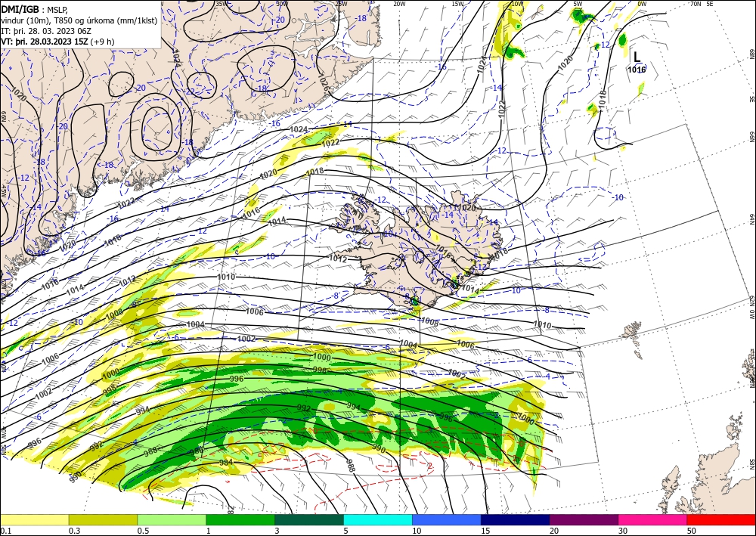
Task: Click the "70N 5E" corner label
Action: tap(702, 4)
